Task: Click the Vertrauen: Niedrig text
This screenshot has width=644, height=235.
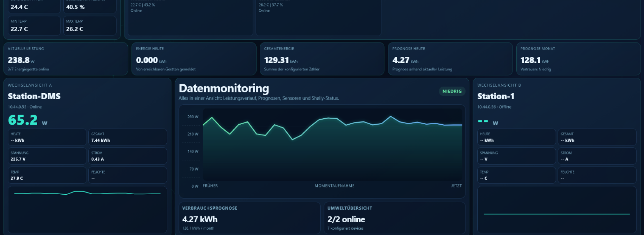Action: [x=536, y=69]
